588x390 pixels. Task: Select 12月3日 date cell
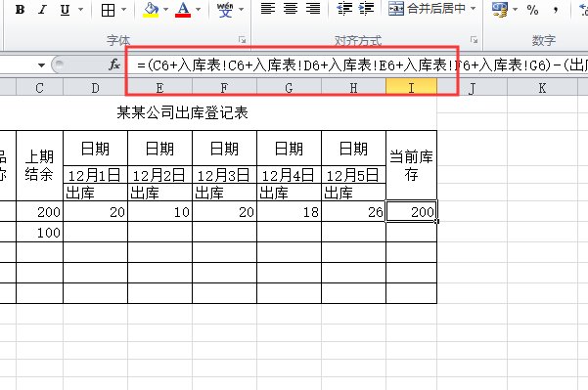click(x=224, y=175)
